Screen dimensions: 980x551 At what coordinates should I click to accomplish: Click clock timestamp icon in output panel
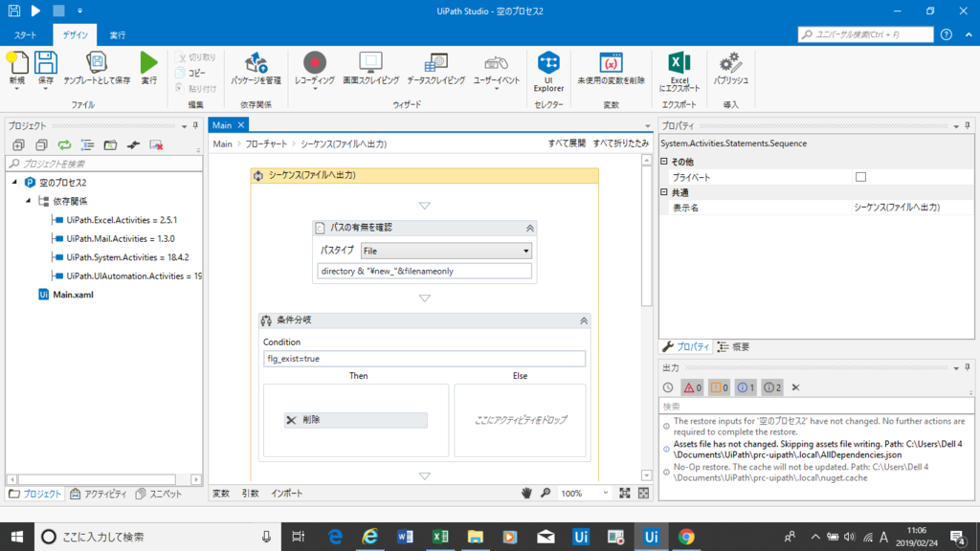coord(668,388)
